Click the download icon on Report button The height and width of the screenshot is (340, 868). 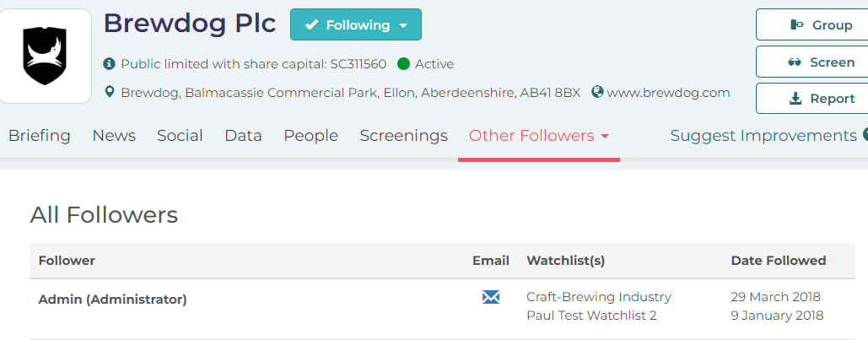tap(795, 99)
